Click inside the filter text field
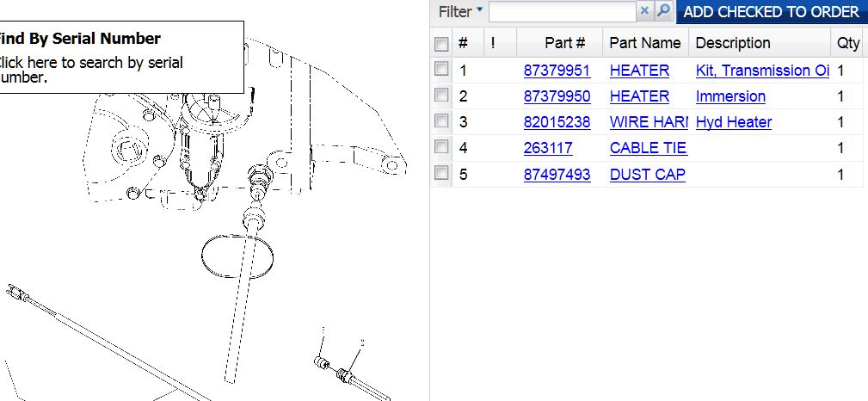Screen dimensions: 868x401 [561, 11]
